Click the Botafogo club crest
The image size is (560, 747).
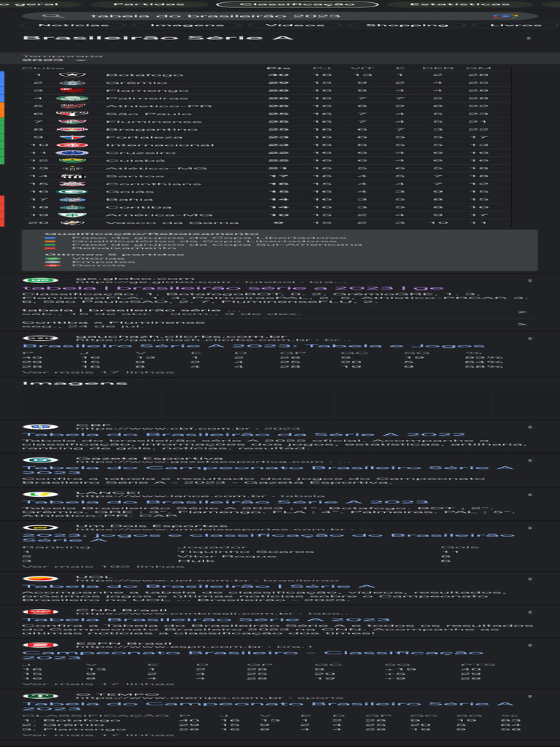(72, 75)
